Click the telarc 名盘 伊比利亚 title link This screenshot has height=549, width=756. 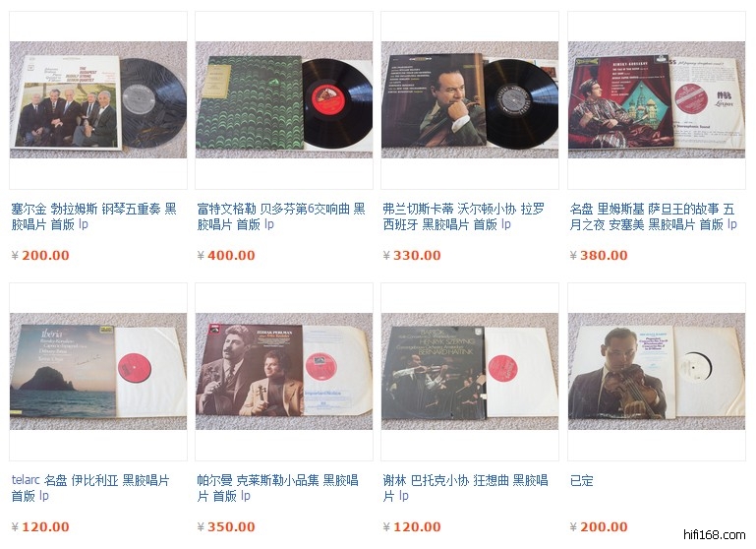tap(90, 488)
